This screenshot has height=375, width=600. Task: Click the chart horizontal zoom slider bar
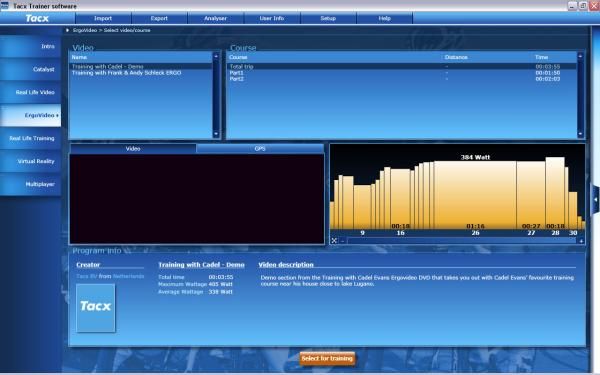click(462, 241)
